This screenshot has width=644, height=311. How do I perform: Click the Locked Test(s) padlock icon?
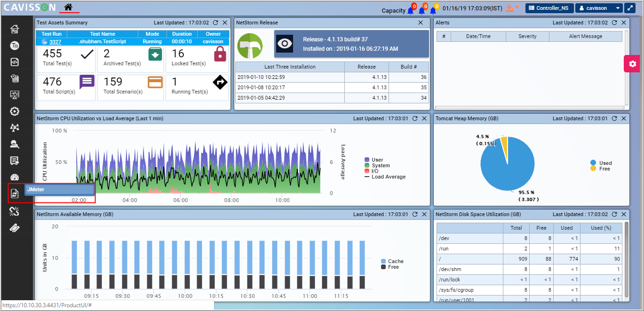[x=220, y=54]
